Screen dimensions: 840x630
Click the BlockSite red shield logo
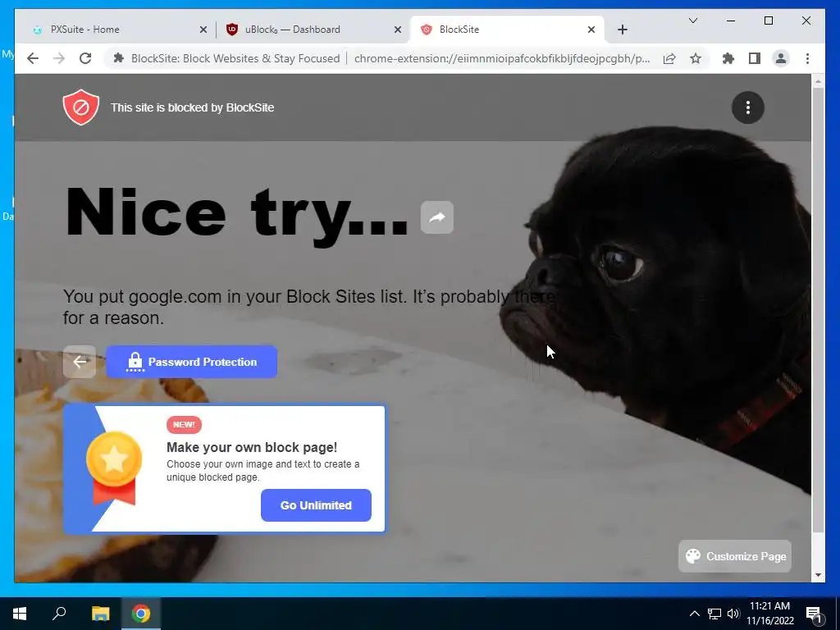pyautogui.click(x=81, y=107)
